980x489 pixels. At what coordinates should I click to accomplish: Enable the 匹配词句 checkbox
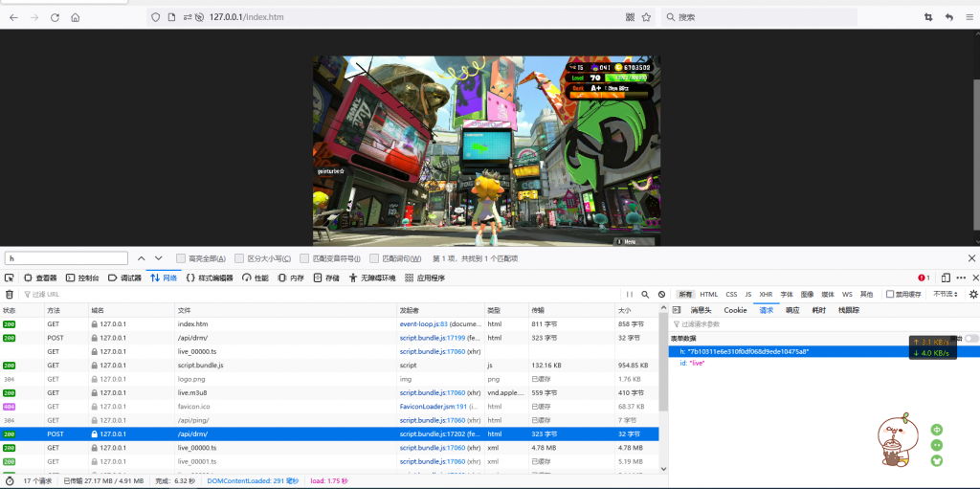click(x=374, y=258)
